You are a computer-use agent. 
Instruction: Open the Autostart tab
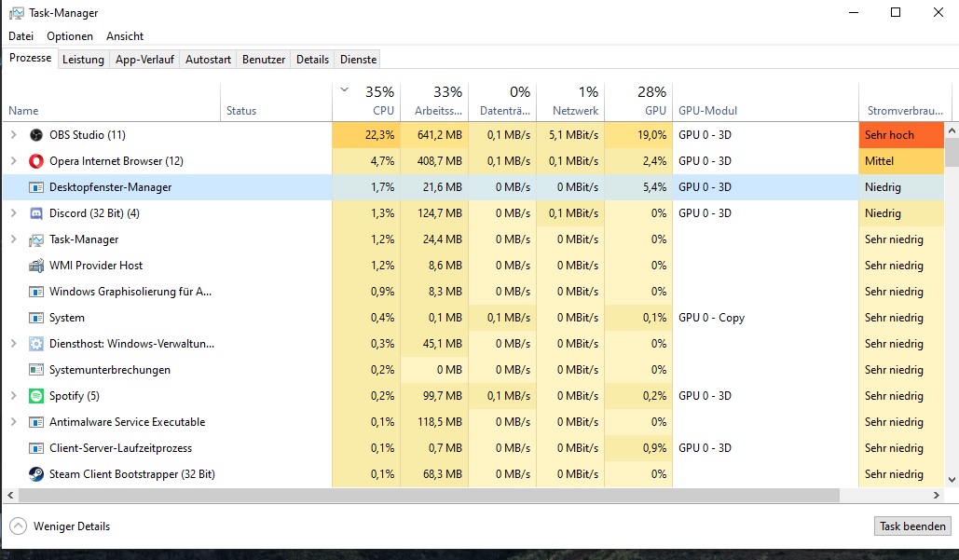(208, 60)
